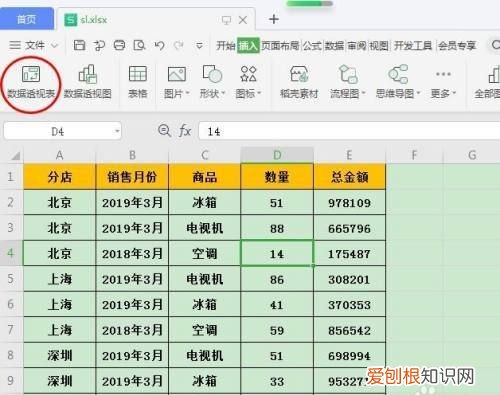Open the 稻壳素材 resource library

(299, 74)
